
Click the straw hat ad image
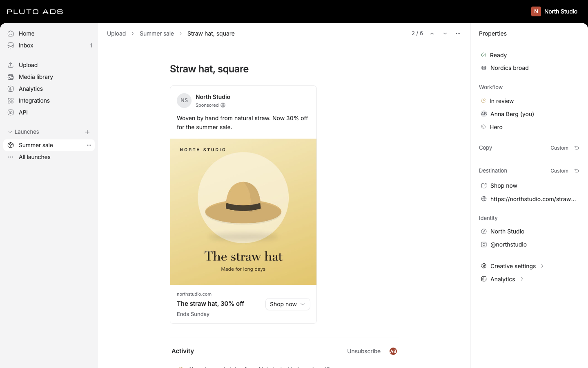click(243, 212)
